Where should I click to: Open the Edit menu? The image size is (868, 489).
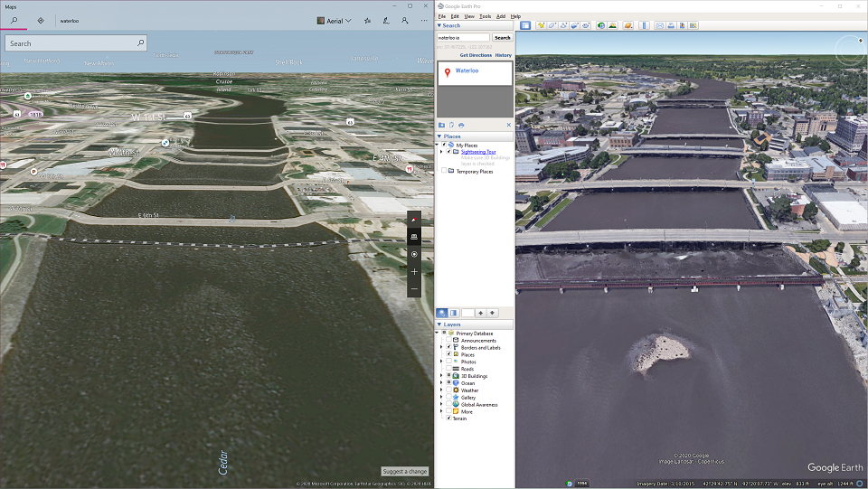[x=455, y=16]
